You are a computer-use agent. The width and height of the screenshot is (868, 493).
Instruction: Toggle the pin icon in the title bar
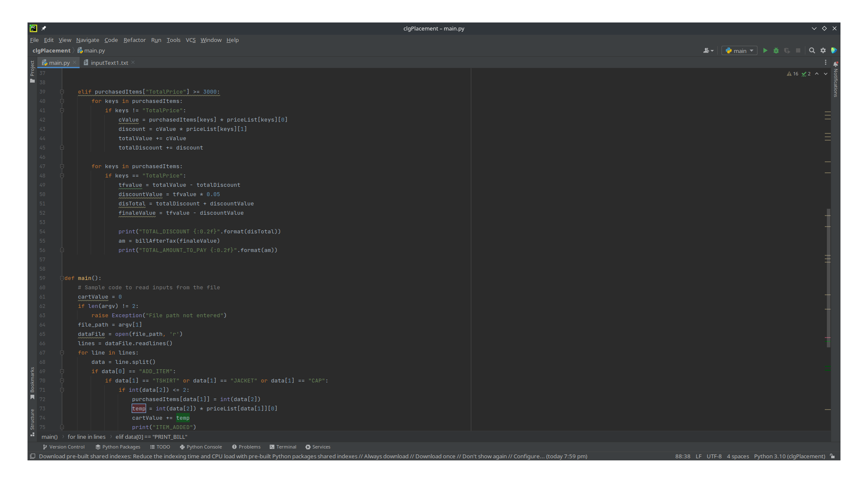(x=44, y=28)
